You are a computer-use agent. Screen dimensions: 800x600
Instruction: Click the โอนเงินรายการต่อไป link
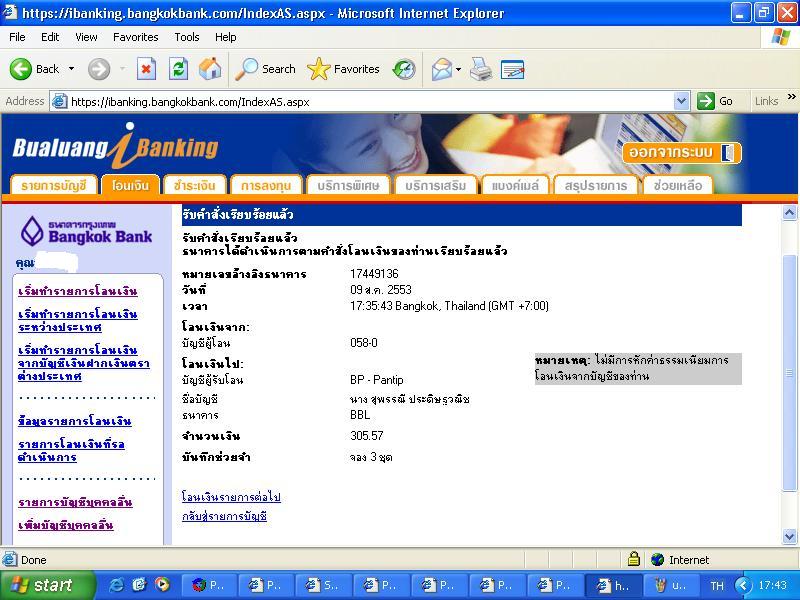pos(231,497)
